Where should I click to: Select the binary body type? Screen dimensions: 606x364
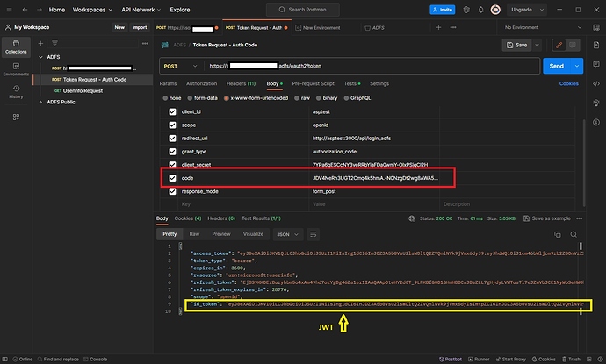tap(319, 98)
